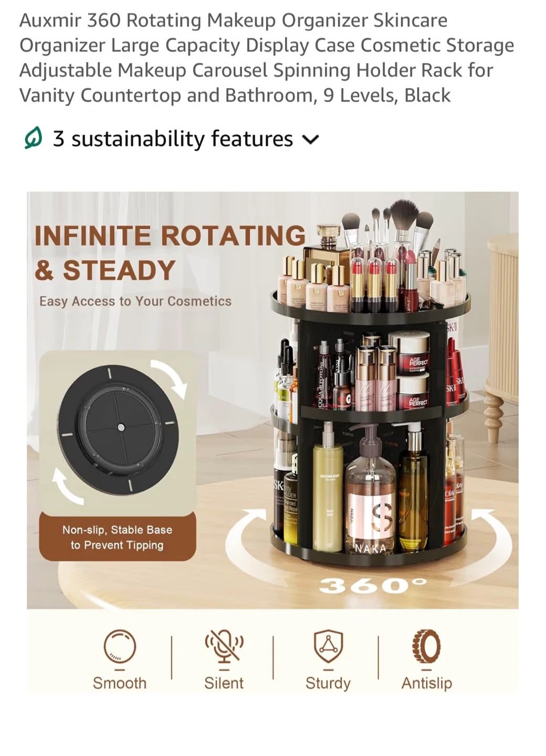Click the Non-slip Stable Base label
The image size is (546, 756).
click(x=118, y=537)
